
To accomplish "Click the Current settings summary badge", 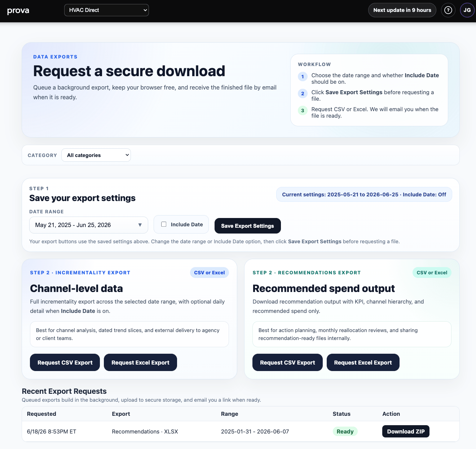I will 364,195.
